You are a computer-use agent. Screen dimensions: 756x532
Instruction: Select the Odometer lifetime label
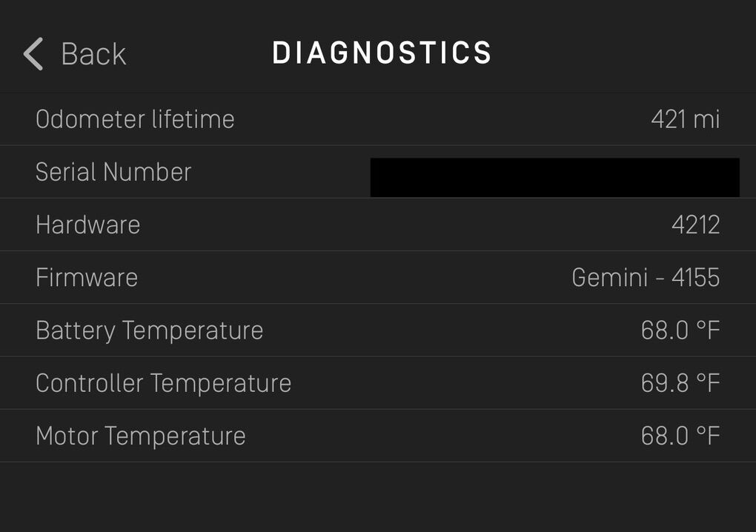[135, 119]
